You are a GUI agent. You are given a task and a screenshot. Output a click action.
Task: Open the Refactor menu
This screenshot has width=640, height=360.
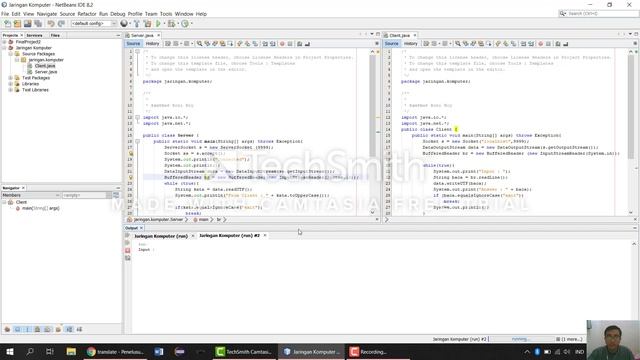87,14
